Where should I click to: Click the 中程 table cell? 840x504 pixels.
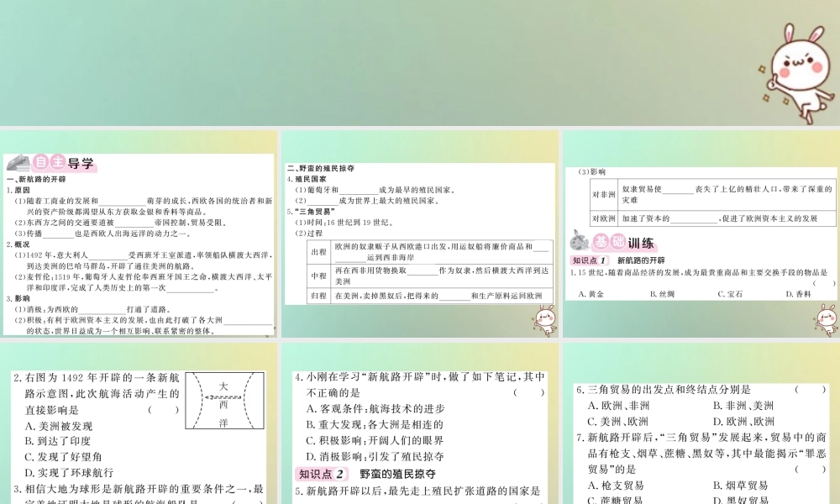point(318,276)
